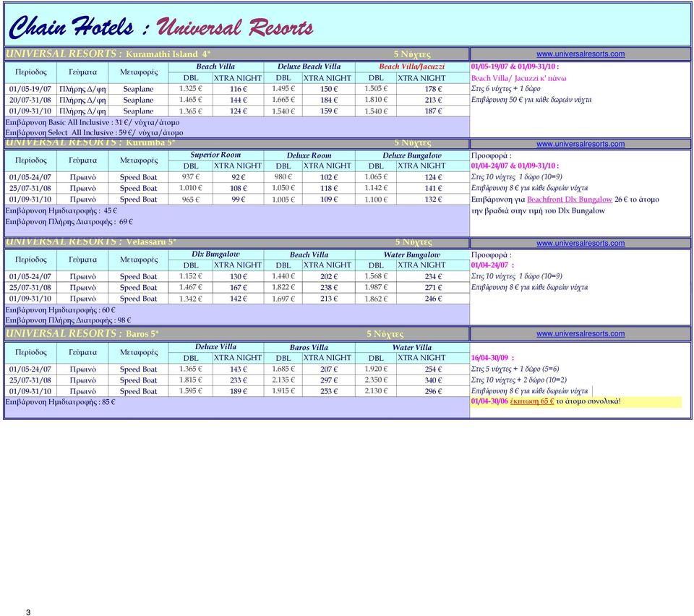
Task: Select the 'Επιβάρυνση Ημιδιατροφής : 60 €' line
Action: [x=60, y=309]
